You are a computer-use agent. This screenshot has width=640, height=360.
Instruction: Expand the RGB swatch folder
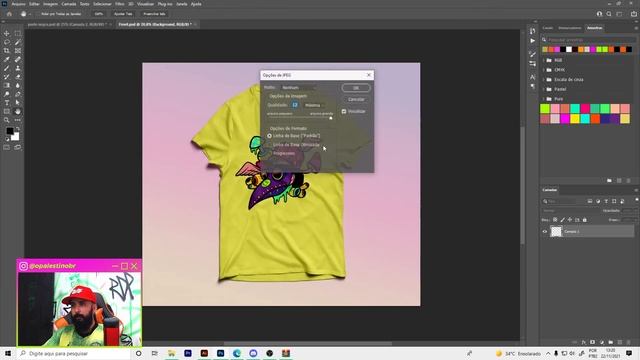coord(544,60)
